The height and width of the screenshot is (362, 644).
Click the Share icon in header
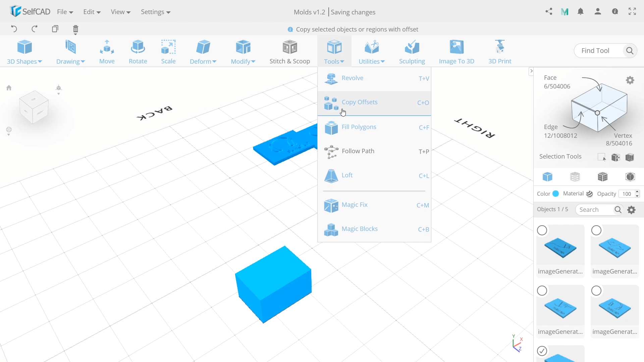pyautogui.click(x=549, y=12)
